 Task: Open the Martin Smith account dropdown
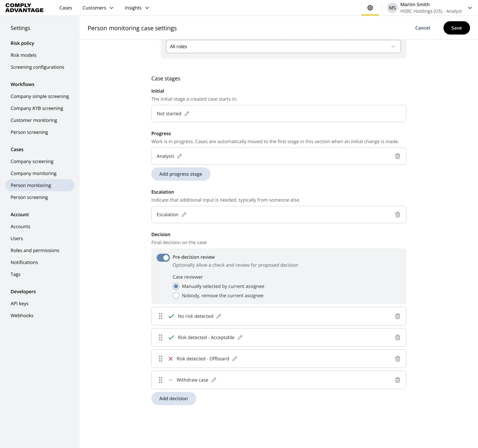[x=470, y=8]
